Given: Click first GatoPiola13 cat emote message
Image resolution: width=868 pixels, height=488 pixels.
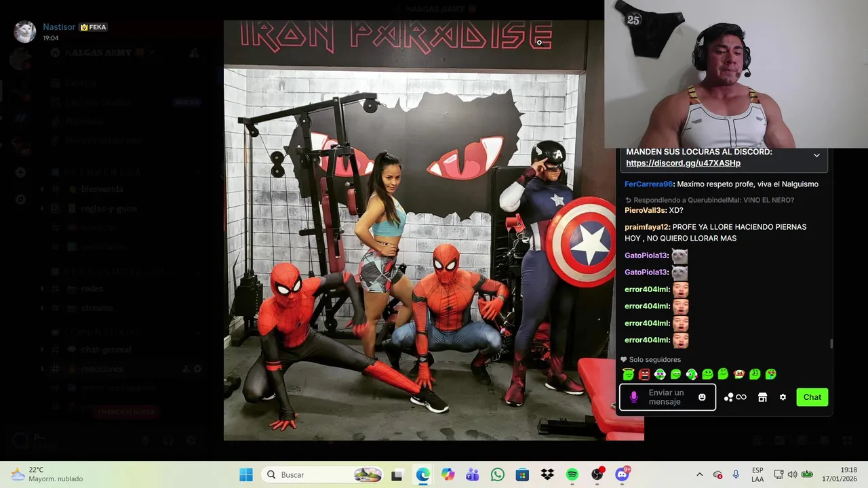Looking at the screenshot, I should tap(679, 256).
